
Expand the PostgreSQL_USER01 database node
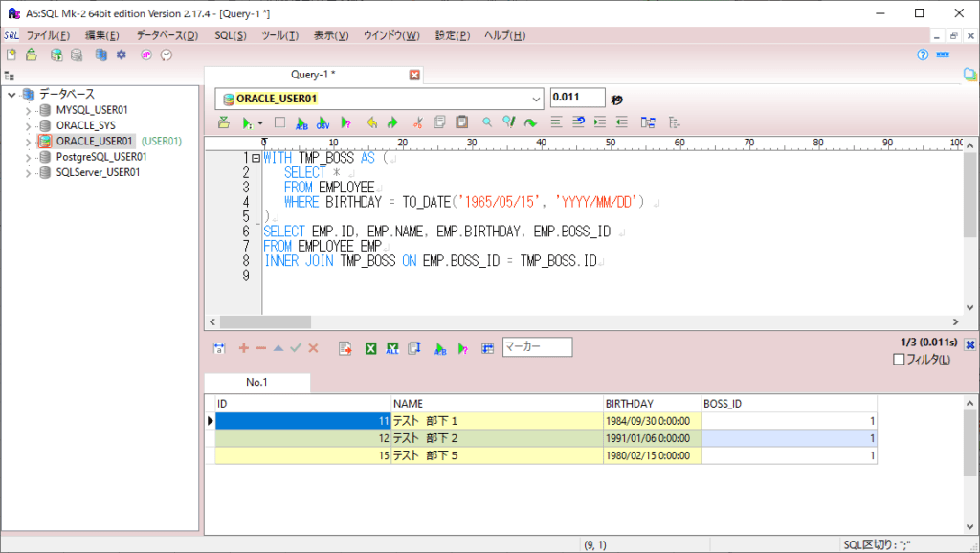point(29,157)
